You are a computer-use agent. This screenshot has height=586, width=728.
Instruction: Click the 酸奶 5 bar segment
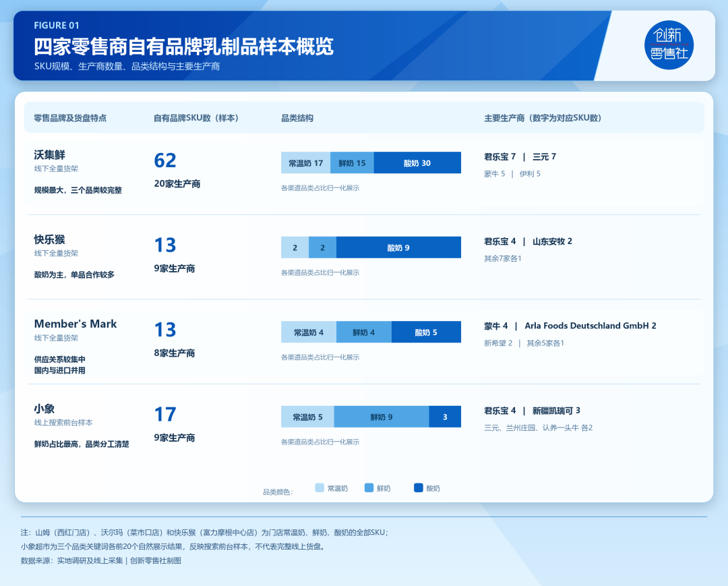pos(426,332)
